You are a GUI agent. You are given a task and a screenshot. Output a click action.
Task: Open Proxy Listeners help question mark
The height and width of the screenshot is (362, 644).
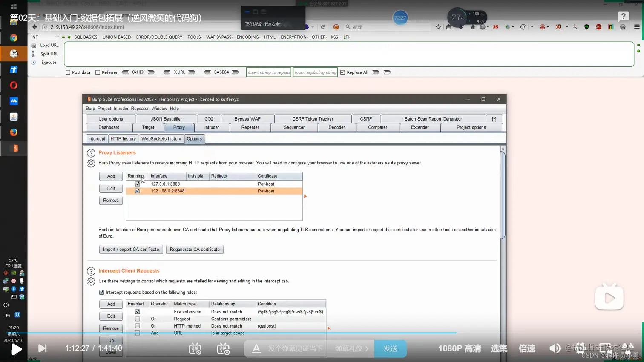click(x=91, y=153)
